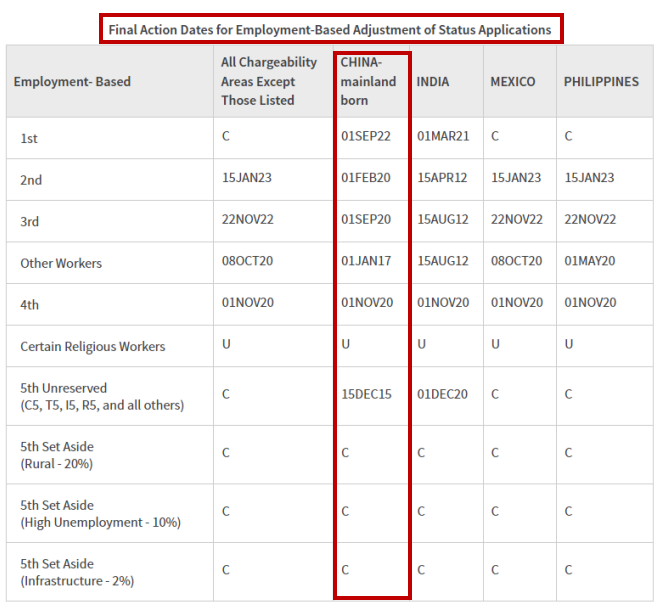Select 22NOV22 in the PHILIPPINES column

(x=591, y=219)
